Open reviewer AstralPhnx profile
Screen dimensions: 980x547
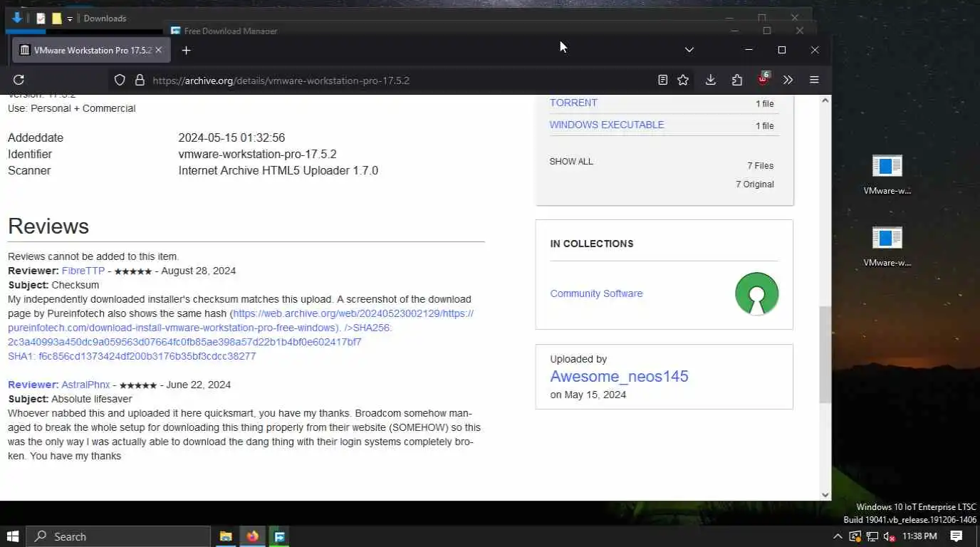tap(85, 385)
